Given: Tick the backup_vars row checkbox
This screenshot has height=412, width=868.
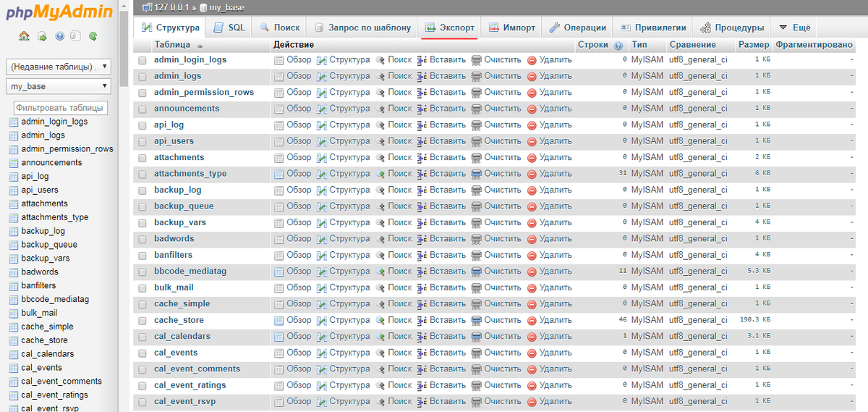Looking at the screenshot, I should [x=142, y=223].
